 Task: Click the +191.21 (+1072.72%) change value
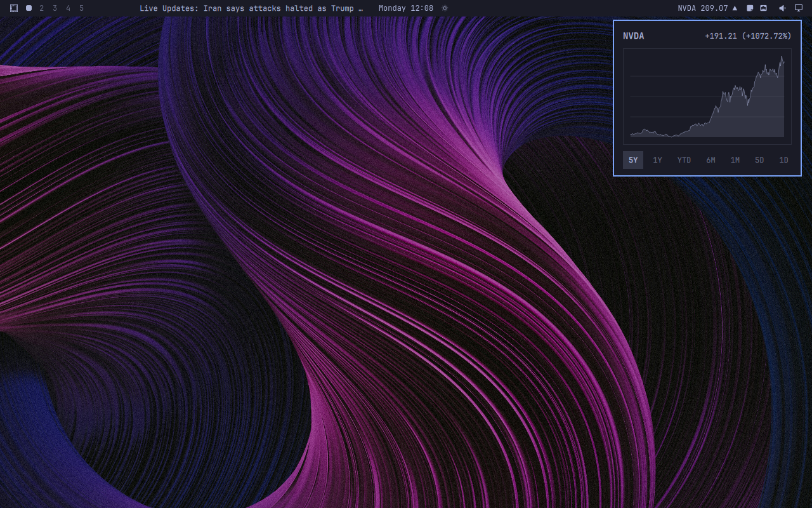[x=748, y=36]
